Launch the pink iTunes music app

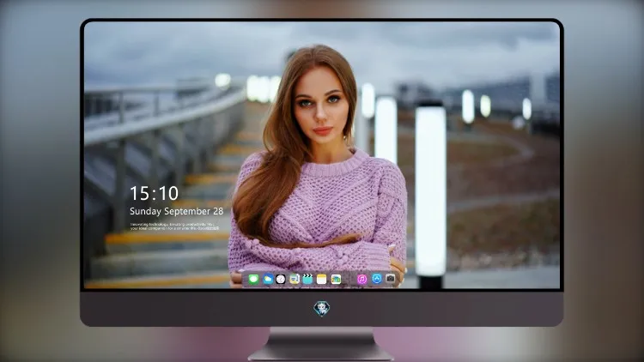point(361,280)
